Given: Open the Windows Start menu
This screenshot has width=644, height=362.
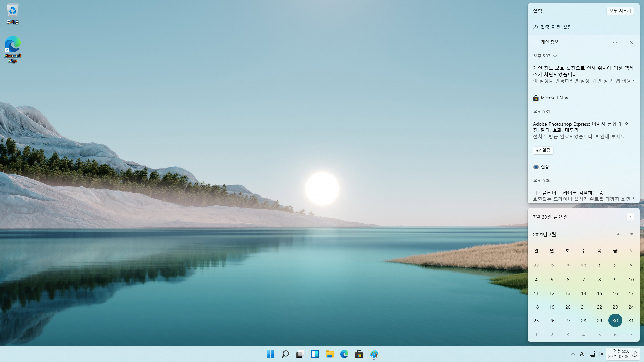Looking at the screenshot, I should 270,354.
